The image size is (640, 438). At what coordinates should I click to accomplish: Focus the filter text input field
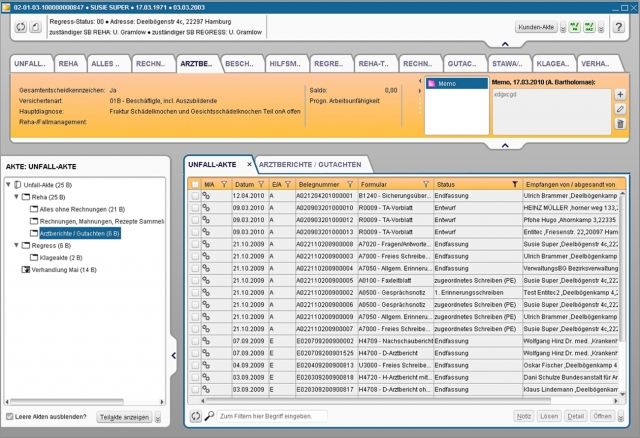(x=272, y=416)
